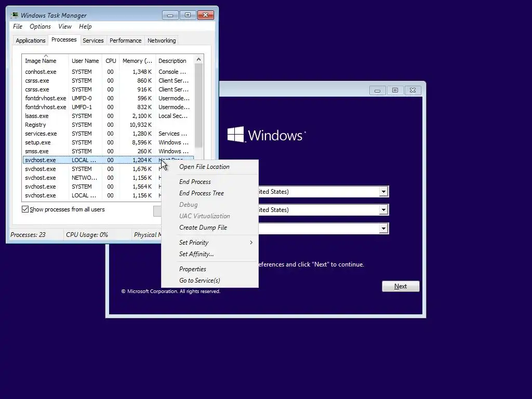Switch to the Performance tab
532x399 pixels.
click(126, 41)
